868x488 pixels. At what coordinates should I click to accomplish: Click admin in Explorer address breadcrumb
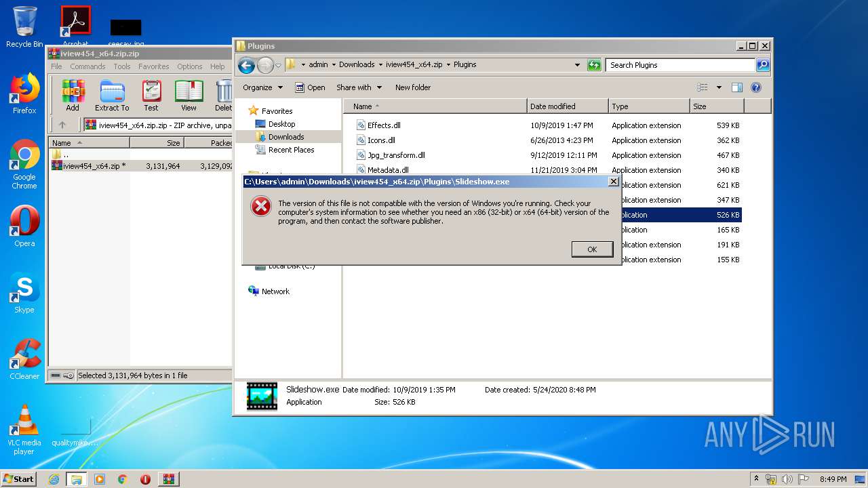coord(318,65)
